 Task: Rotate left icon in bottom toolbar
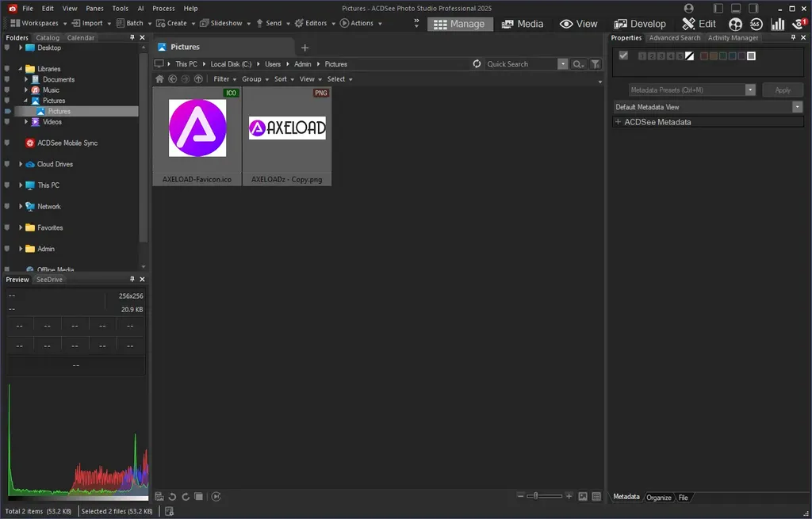(172, 497)
